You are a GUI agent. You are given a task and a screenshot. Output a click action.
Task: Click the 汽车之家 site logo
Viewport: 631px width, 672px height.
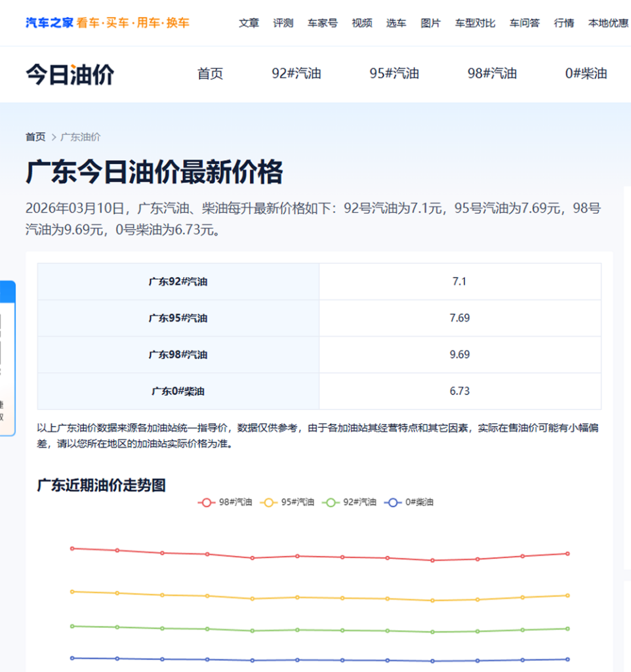51,23
